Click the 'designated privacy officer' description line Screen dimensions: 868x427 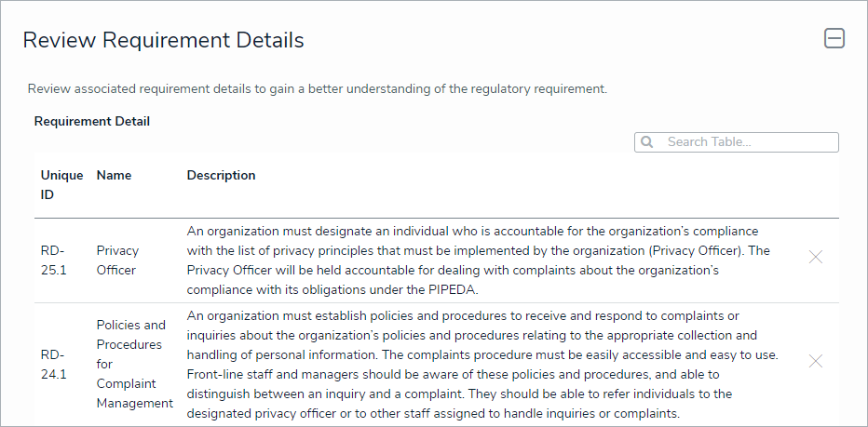(x=433, y=414)
